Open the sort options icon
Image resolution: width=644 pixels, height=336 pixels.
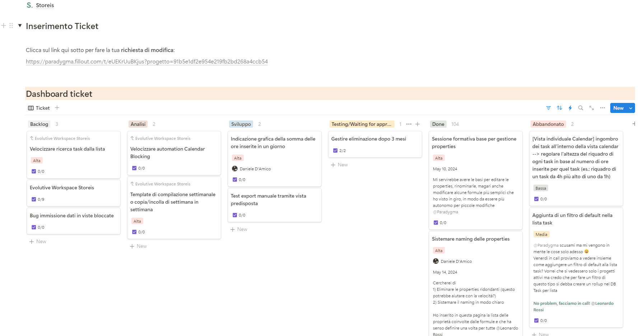[x=559, y=108]
